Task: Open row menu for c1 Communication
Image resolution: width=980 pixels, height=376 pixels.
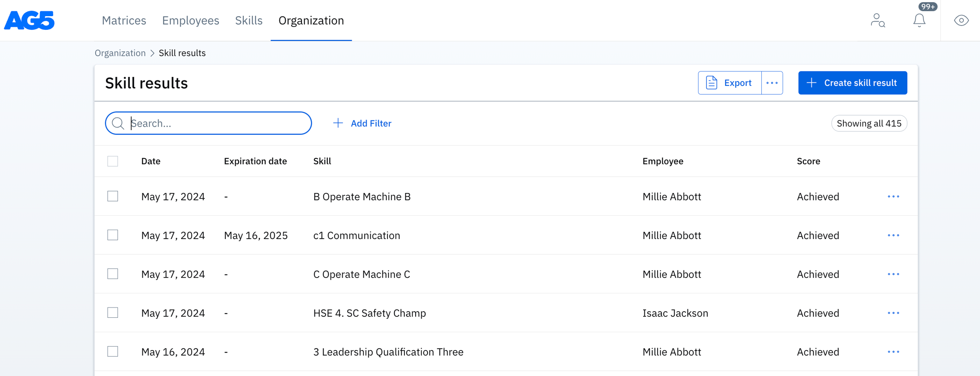Action: point(893,235)
